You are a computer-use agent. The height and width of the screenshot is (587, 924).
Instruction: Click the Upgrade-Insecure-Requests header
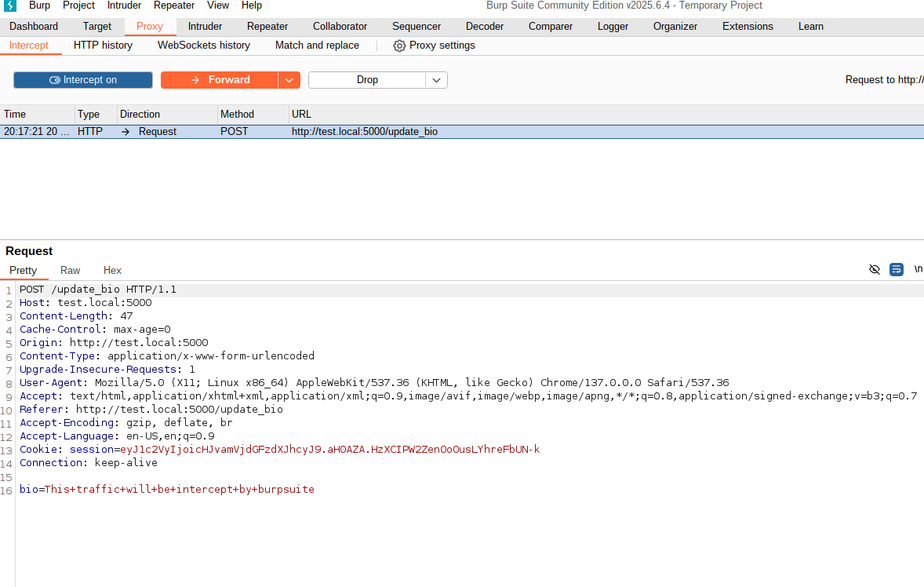coord(107,370)
